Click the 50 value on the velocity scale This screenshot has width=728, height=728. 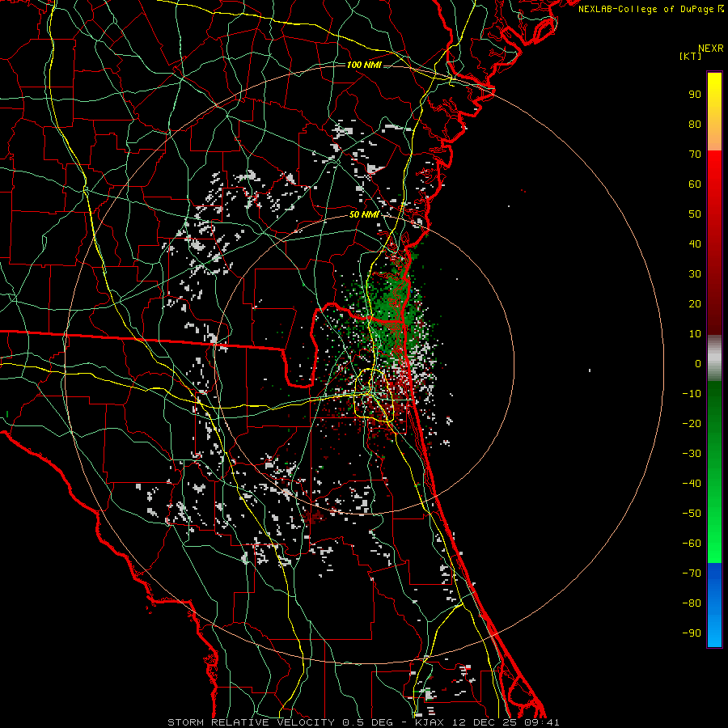point(695,214)
